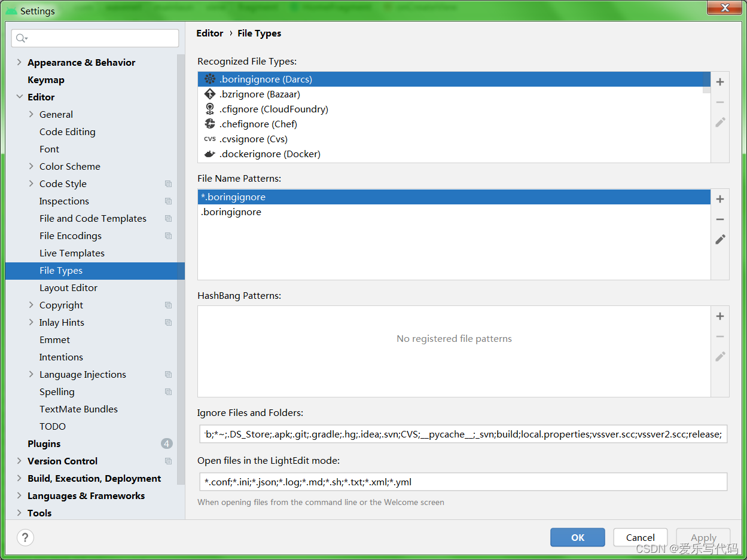This screenshot has width=747, height=560.
Task: Click the Recognized File Types list scrollbar
Action: coord(706,82)
